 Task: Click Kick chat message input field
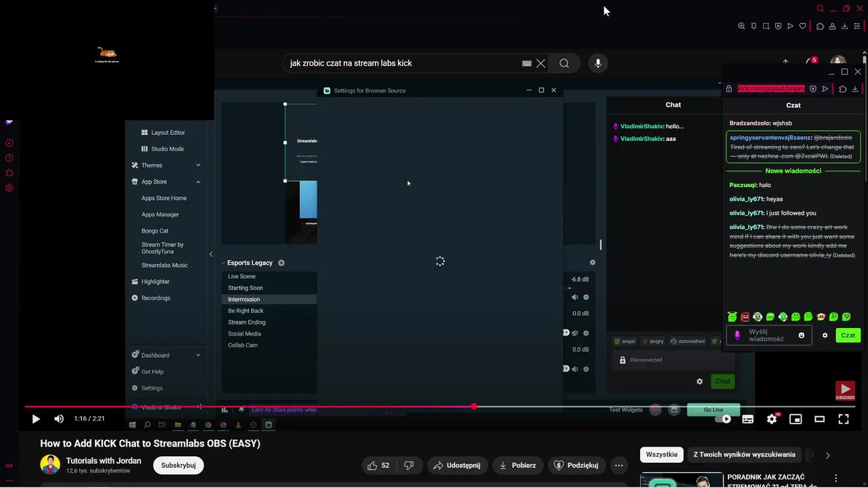769,335
